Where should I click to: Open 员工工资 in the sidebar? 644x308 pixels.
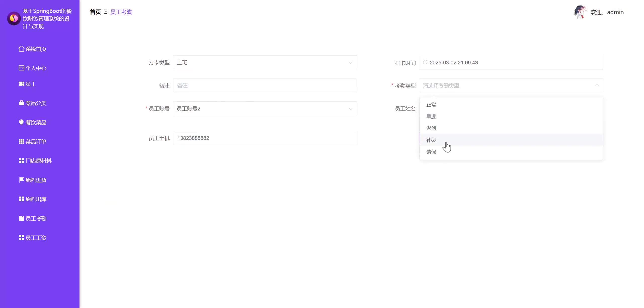click(x=36, y=238)
